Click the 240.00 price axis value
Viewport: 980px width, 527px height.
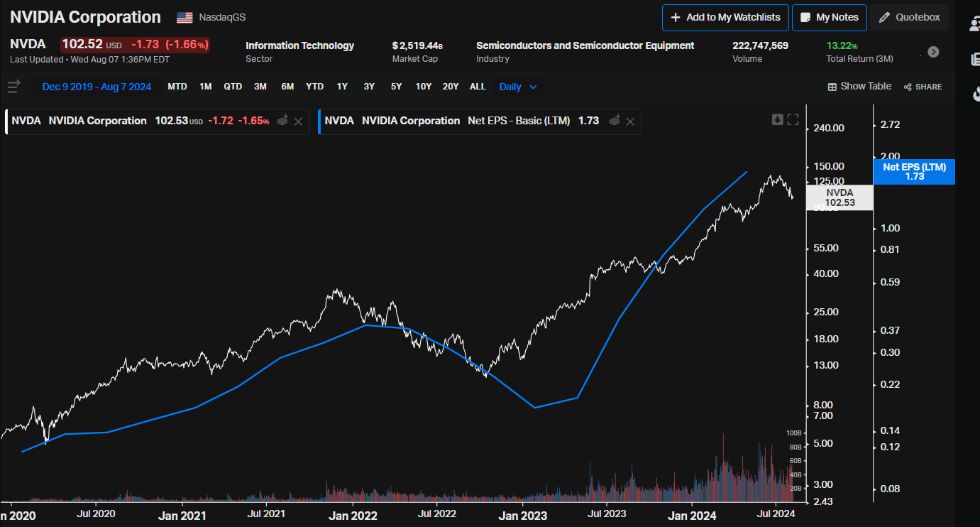click(828, 128)
